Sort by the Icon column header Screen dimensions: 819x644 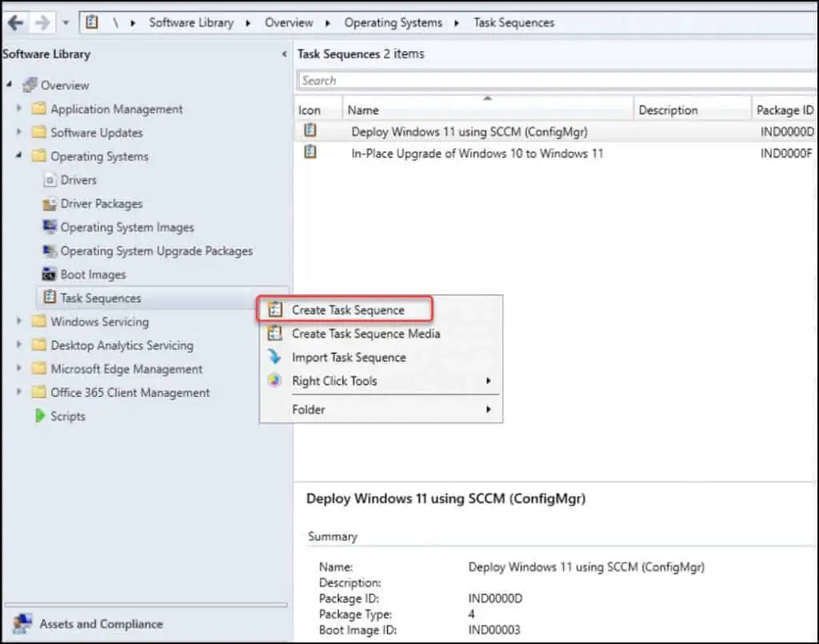tap(318, 110)
